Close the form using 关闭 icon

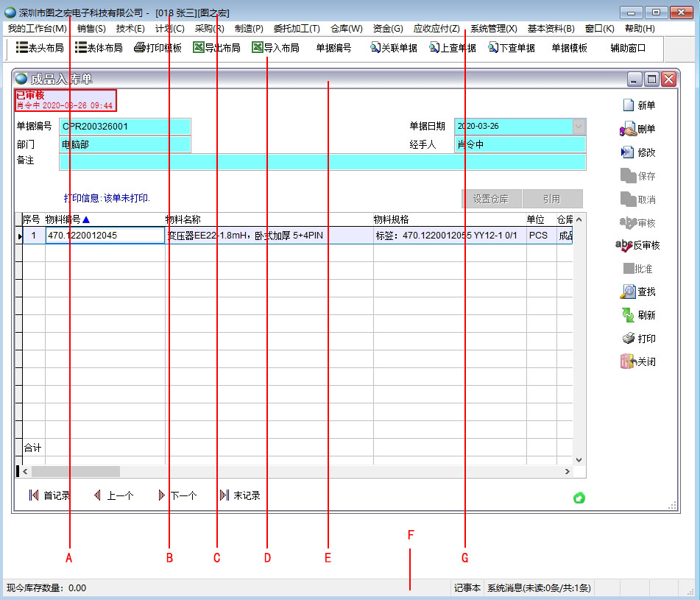(x=628, y=362)
